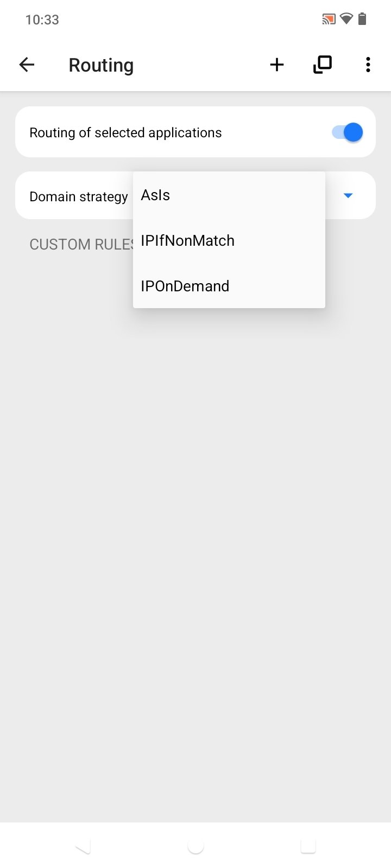The height and width of the screenshot is (868, 391).
Task: Tap the Domain strategy label
Action: point(78,196)
